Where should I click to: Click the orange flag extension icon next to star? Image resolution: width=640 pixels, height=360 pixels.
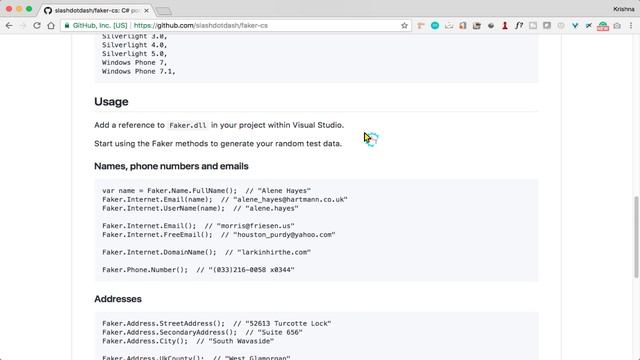coord(421,25)
